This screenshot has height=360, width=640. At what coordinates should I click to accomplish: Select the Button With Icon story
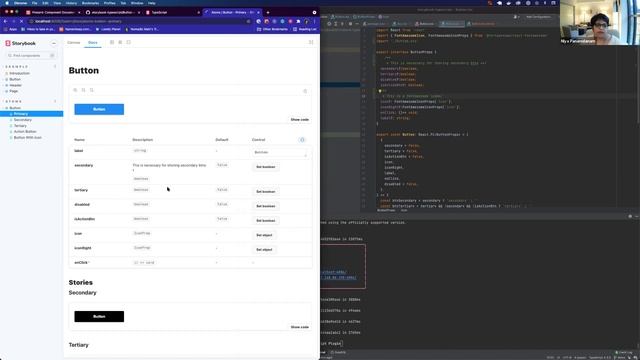27,138
